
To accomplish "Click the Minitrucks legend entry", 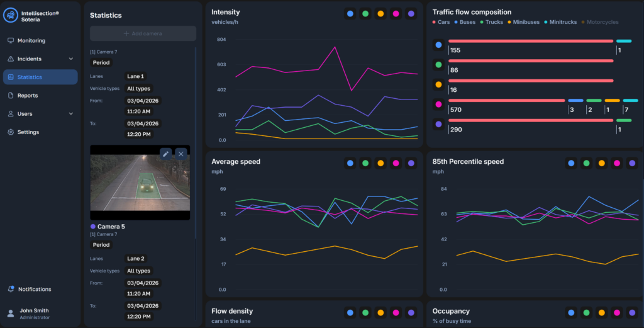I will pos(560,22).
